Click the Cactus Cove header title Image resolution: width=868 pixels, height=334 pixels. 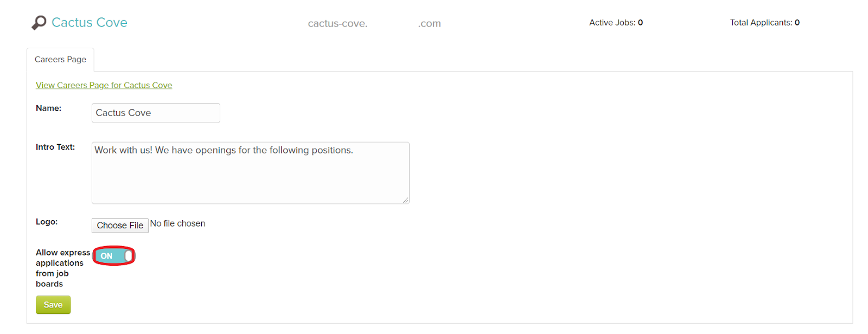[x=89, y=22]
